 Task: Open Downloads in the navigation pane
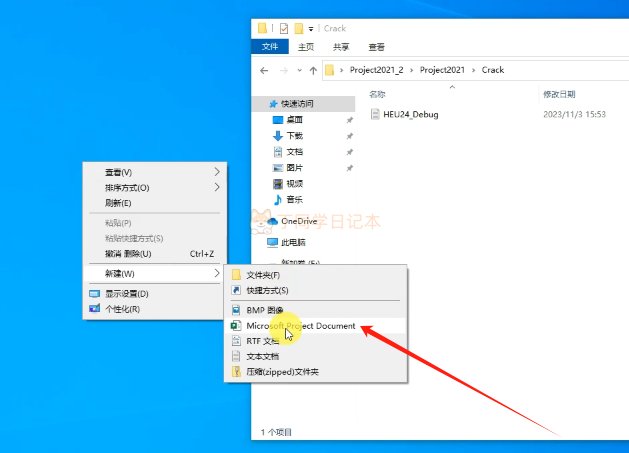click(x=294, y=136)
